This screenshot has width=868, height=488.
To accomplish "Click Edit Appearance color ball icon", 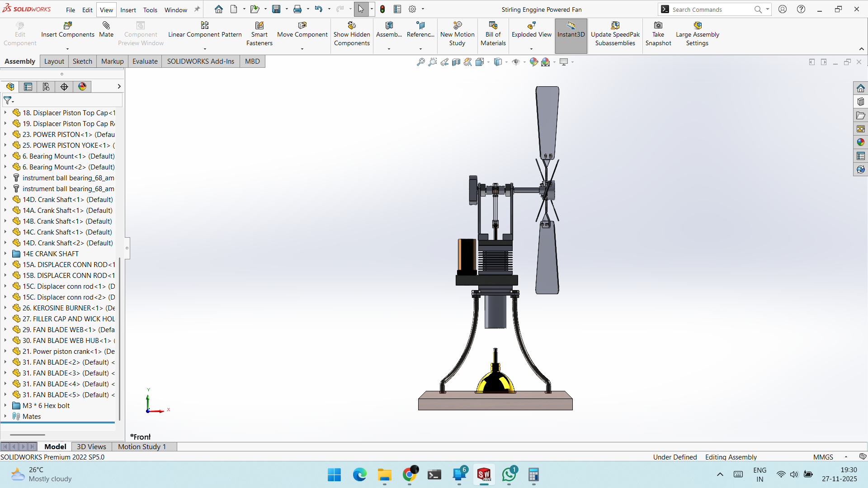I will 534,62.
